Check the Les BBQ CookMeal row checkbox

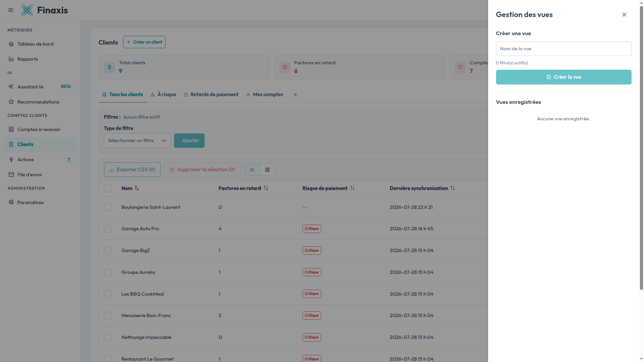pyautogui.click(x=108, y=294)
